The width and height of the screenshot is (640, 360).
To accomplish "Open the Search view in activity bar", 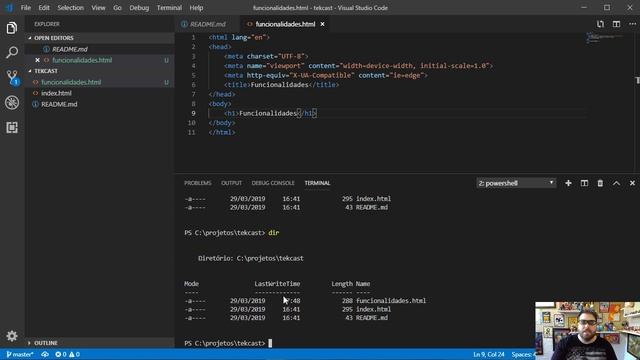I will click(12, 52).
